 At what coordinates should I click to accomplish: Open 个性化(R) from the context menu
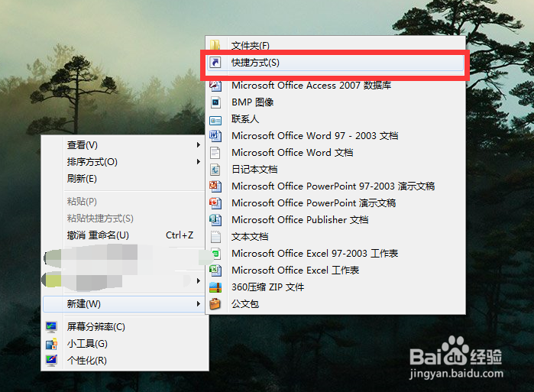click(x=125, y=361)
